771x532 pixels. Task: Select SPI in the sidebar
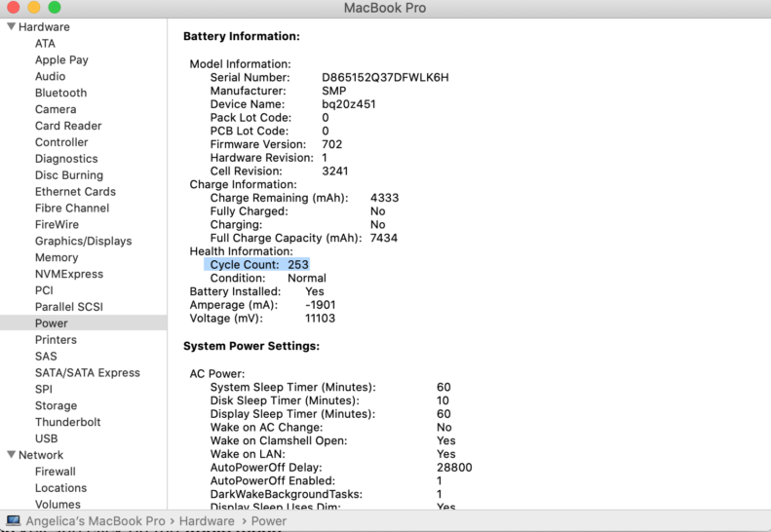[44, 389]
